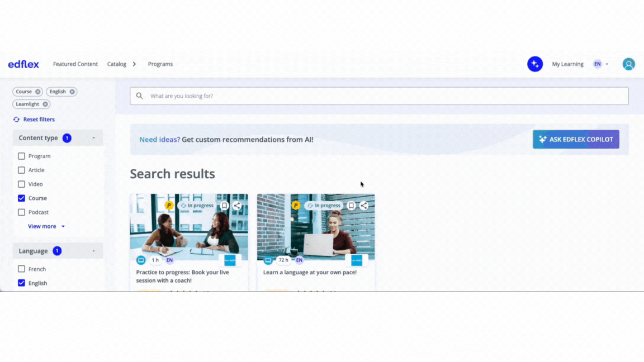Viewport: 644px width, 362px height.
Task: Click EN badge on Practice to progress card
Action: (169, 260)
